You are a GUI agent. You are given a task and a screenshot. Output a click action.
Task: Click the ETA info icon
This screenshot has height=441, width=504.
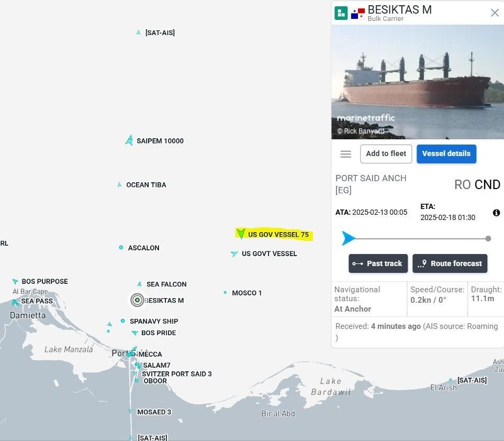click(x=496, y=213)
